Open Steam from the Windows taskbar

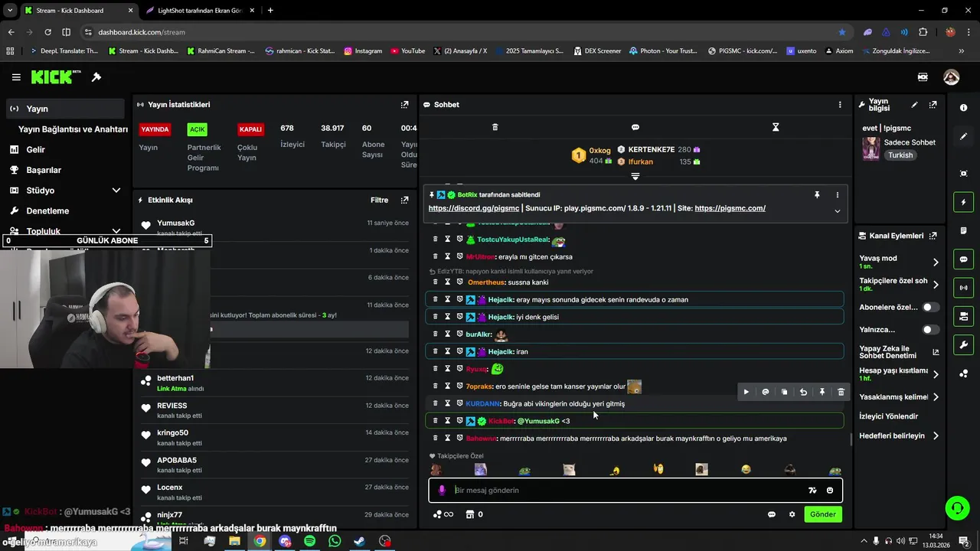[359, 541]
